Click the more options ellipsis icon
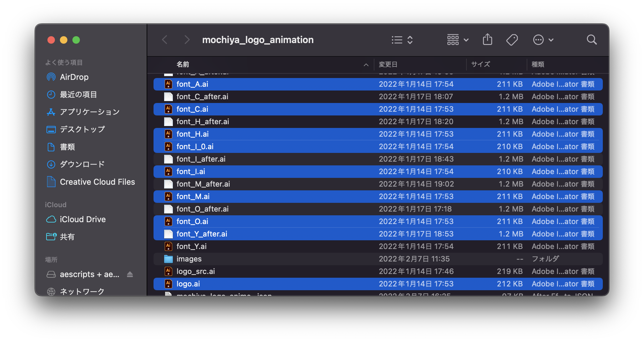This screenshot has width=644, height=342. [x=538, y=40]
